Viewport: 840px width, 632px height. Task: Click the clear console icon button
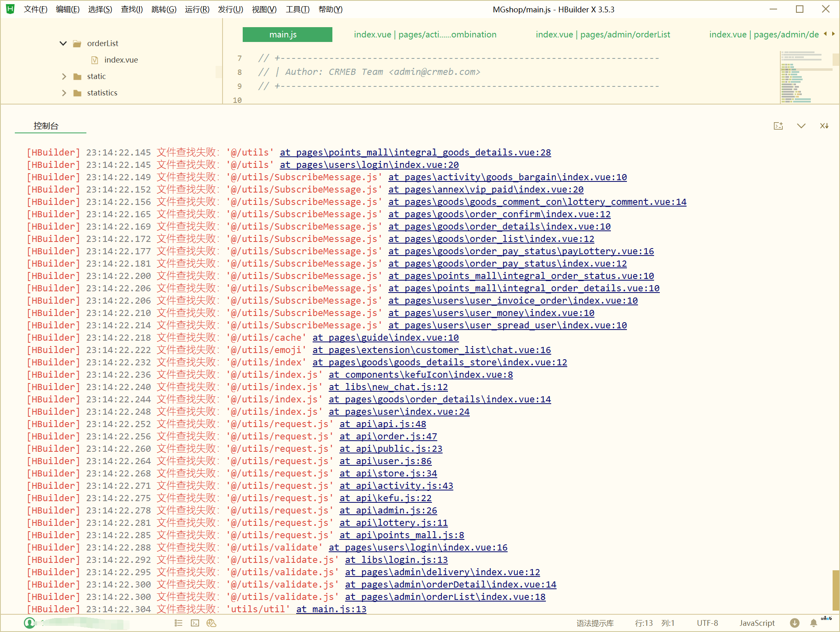[x=824, y=125]
